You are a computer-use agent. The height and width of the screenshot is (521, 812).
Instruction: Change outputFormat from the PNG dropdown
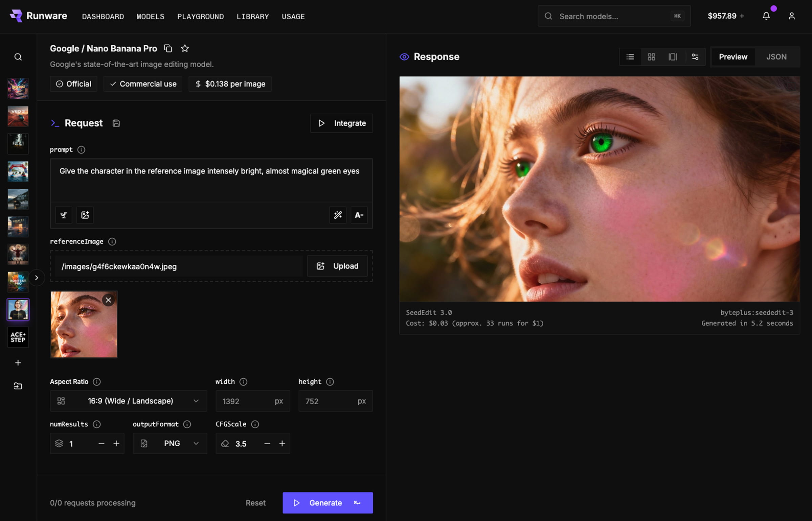point(170,443)
